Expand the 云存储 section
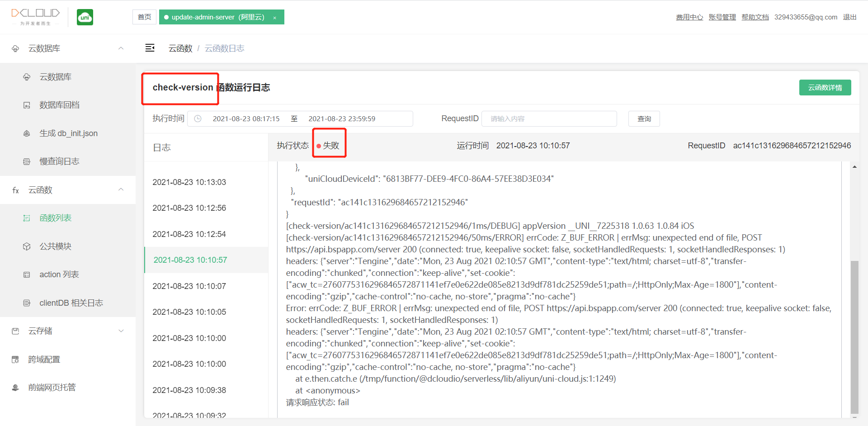 pyautogui.click(x=121, y=331)
